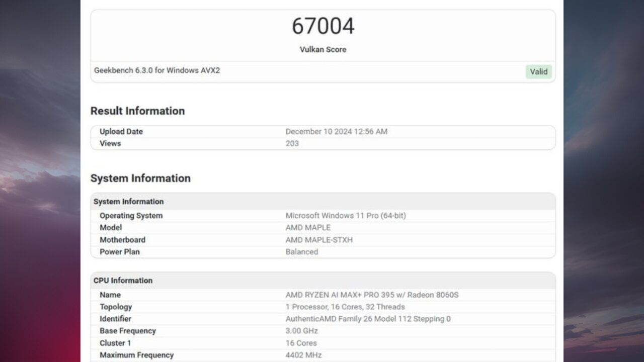This screenshot has width=644, height=362.
Task: Click the Motherboard row label
Action: (x=122, y=240)
